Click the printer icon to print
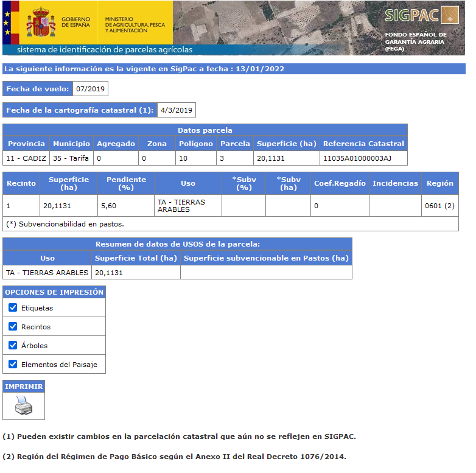Screen dimensions: 476x473 (23, 405)
